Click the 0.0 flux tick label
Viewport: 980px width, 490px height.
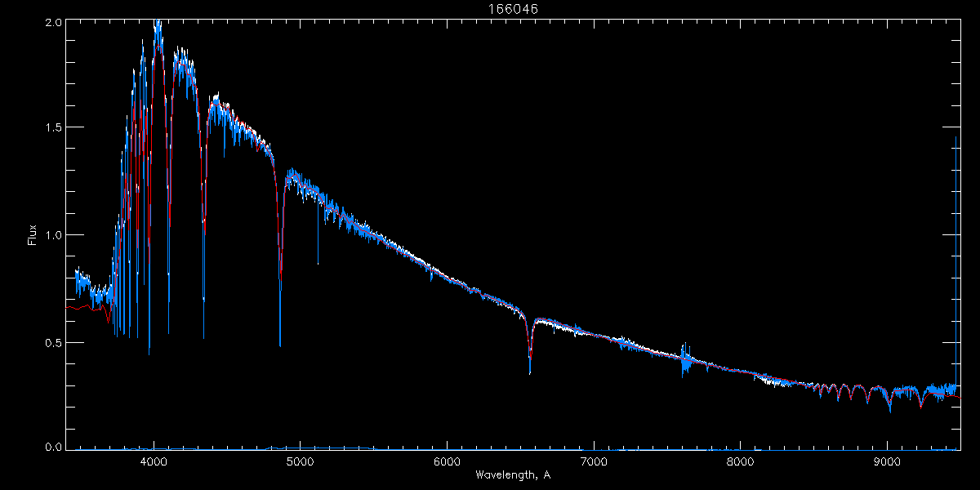(52, 448)
